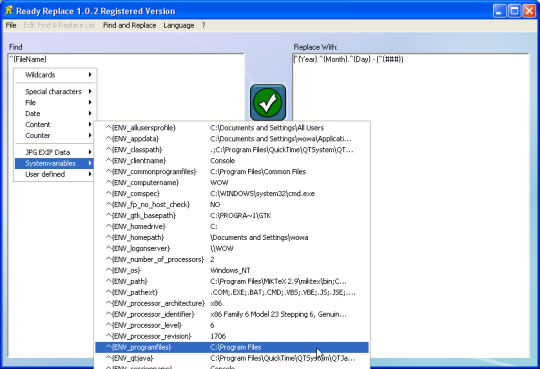Viewport: 540px width, 369px height.
Task: Minimize the Ready Replace window
Action: 499,11
